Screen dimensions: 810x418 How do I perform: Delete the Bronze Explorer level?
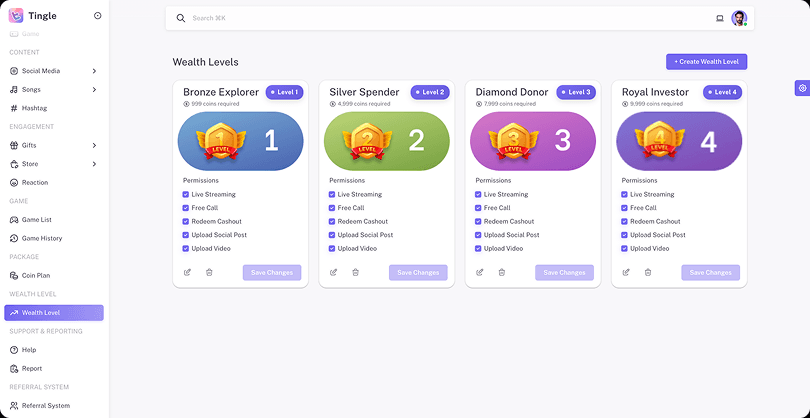tap(209, 272)
